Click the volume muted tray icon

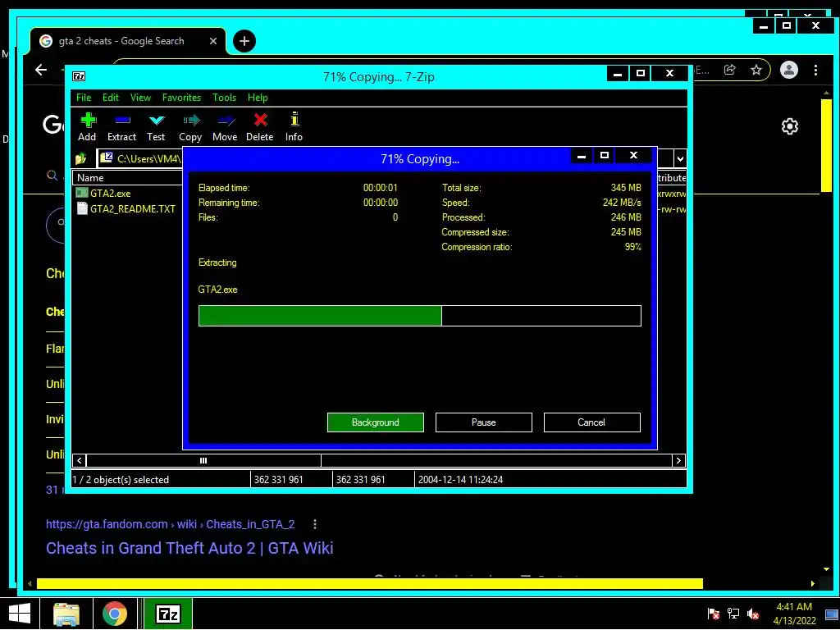[753, 614]
